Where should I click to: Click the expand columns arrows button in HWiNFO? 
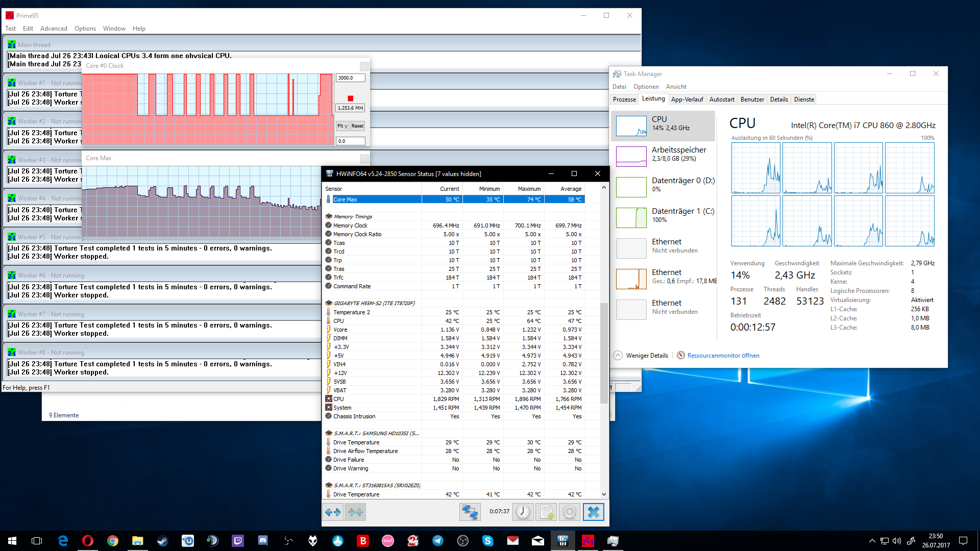(x=333, y=512)
